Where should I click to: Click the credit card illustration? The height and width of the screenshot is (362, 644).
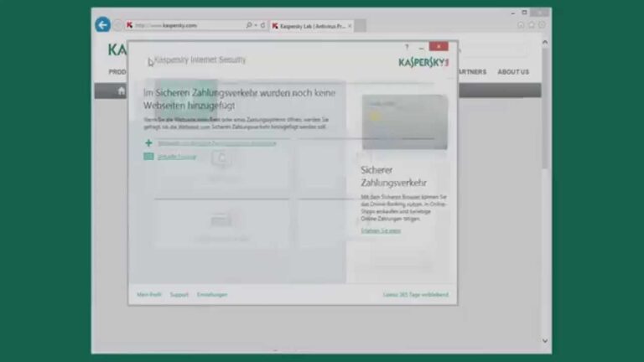click(405, 122)
